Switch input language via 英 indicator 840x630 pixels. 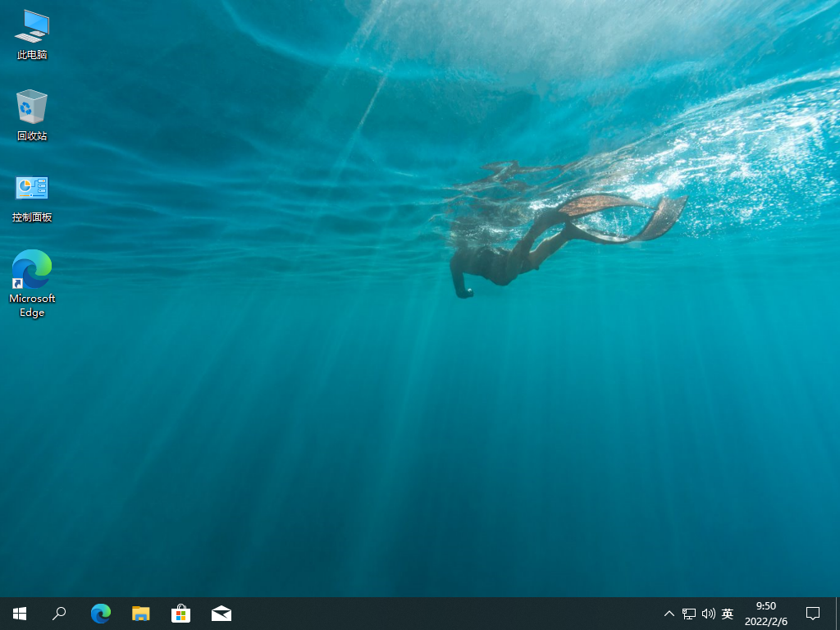coord(727,613)
